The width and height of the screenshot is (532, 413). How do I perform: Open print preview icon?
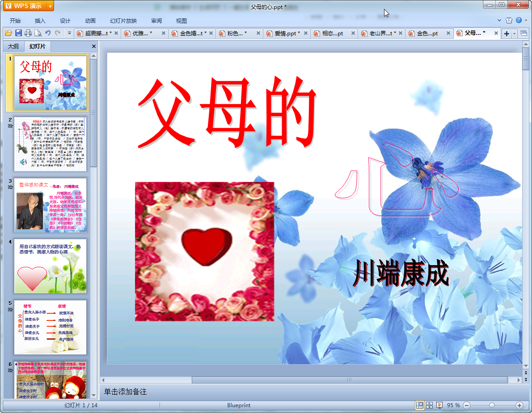tap(38, 33)
